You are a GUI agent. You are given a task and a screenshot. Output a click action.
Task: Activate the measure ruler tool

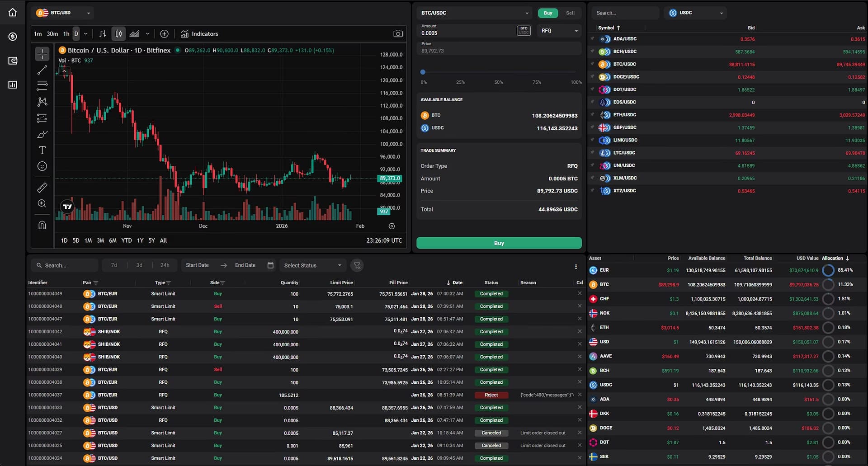42,187
